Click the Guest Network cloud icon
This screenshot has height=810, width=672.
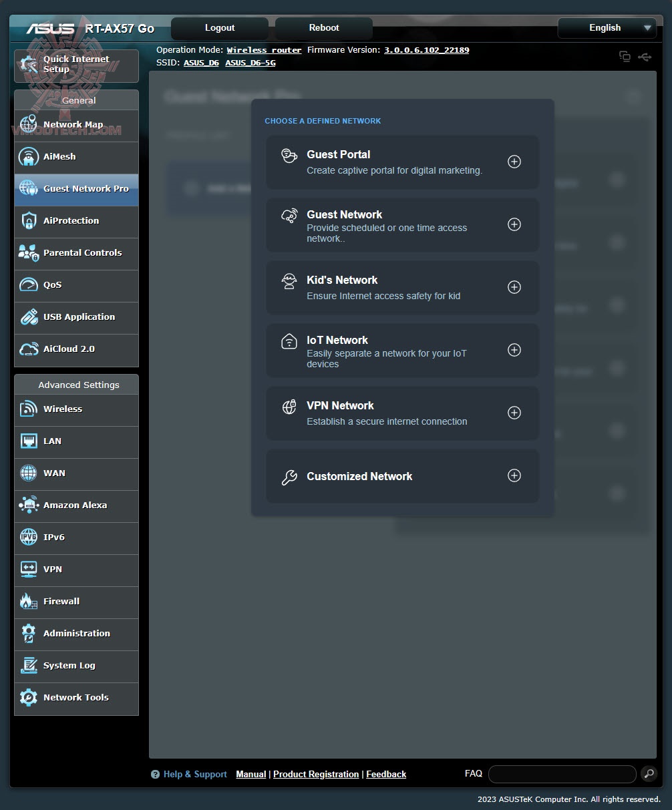[289, 216]
